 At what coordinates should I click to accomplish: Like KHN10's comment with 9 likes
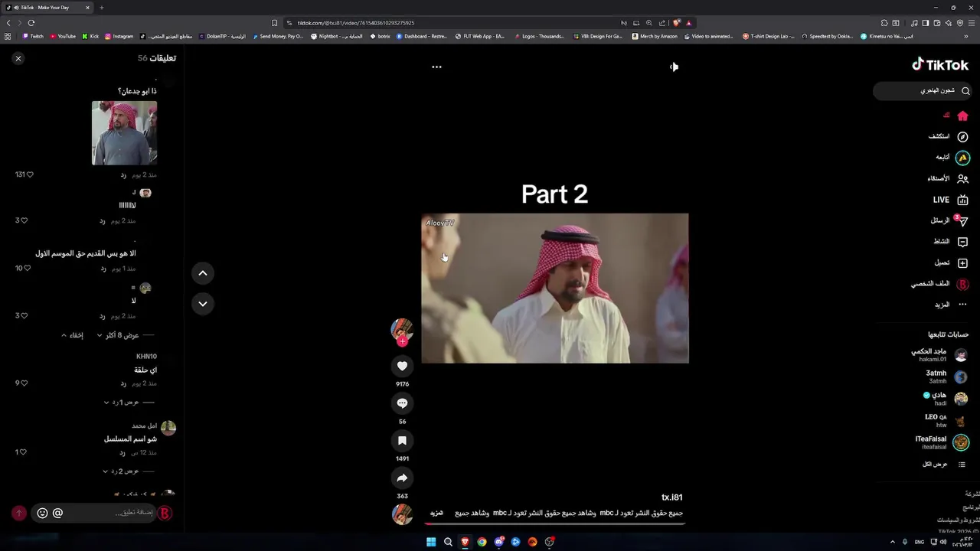pos(24,383)
